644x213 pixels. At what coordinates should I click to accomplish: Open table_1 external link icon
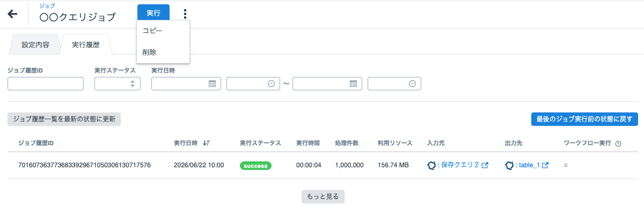coord(545,165)
